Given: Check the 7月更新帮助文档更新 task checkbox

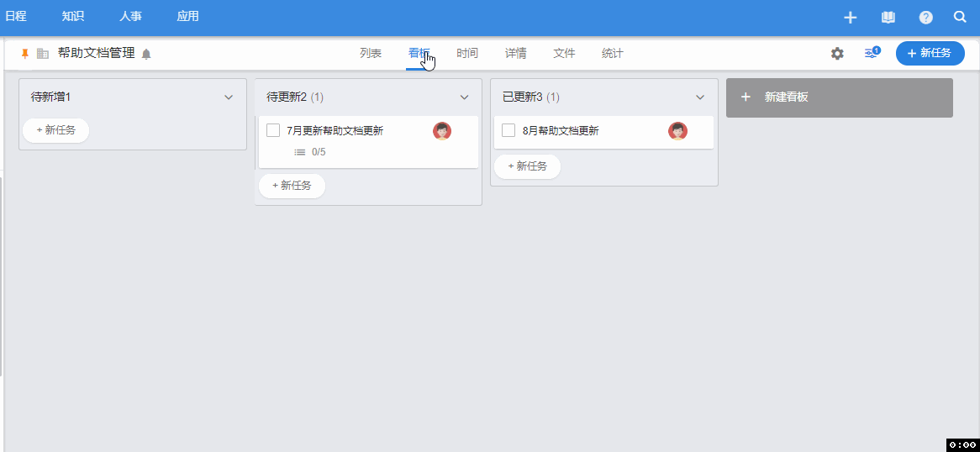Looking at the screenshot, I should pos(273,130).
